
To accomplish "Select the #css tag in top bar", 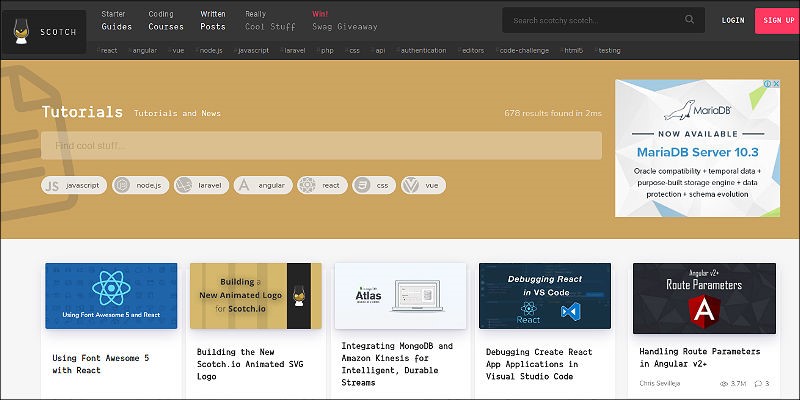I will coord(352,51).
